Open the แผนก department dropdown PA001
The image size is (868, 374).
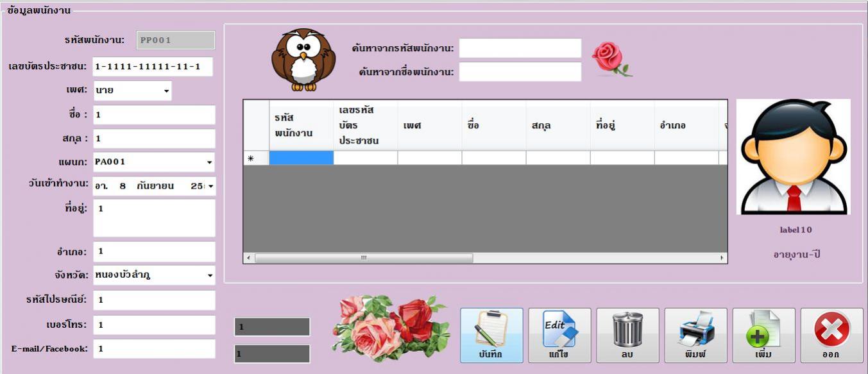(210, 162)
